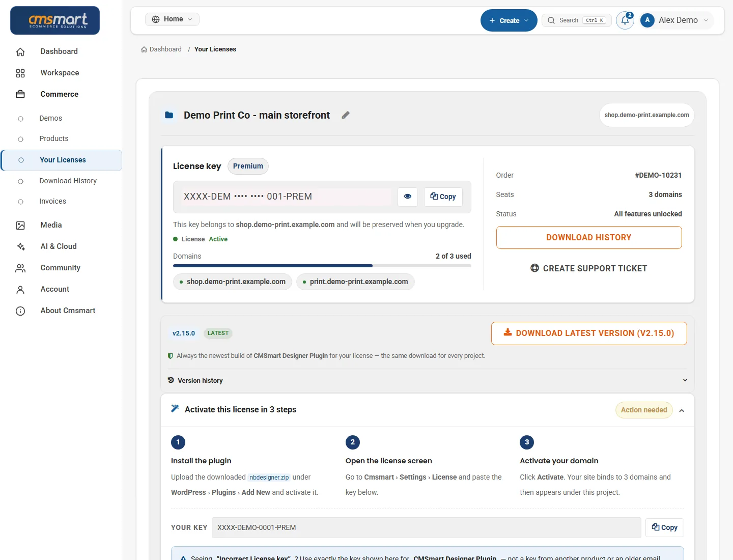Go to Demos submenu item
Image resolution: width=733 pixels, height=560 pixels.
[x=50, y=118]
